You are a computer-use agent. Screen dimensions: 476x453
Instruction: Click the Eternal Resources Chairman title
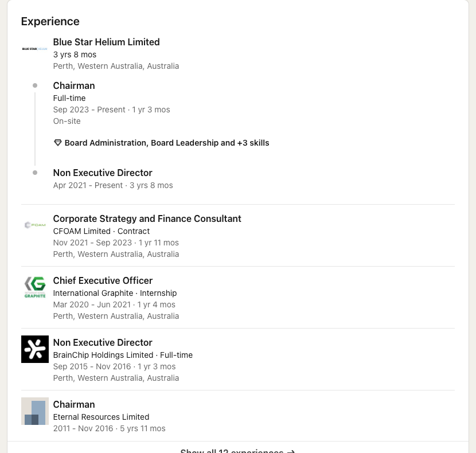pos(74,404)
